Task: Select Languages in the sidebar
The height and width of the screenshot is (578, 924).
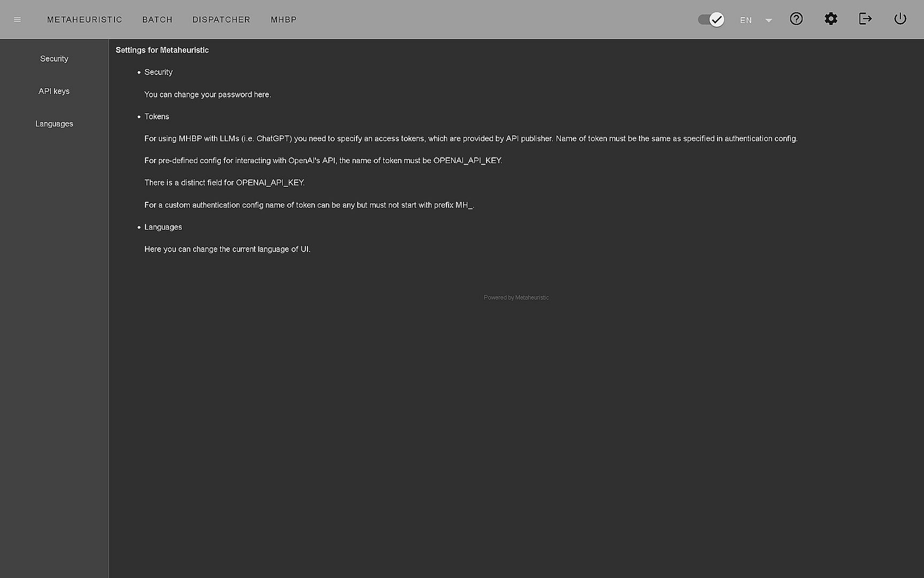Action: (x=54, y=124)
